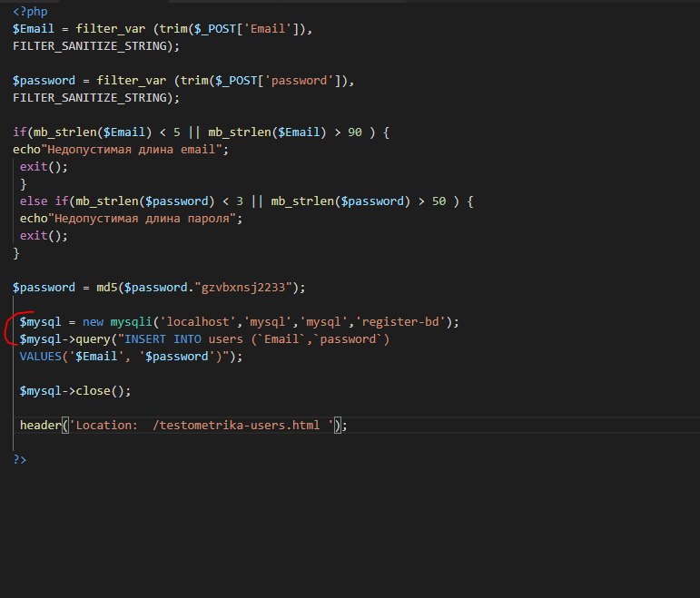Click the INSERT INTO keywords

click(163, 339)
